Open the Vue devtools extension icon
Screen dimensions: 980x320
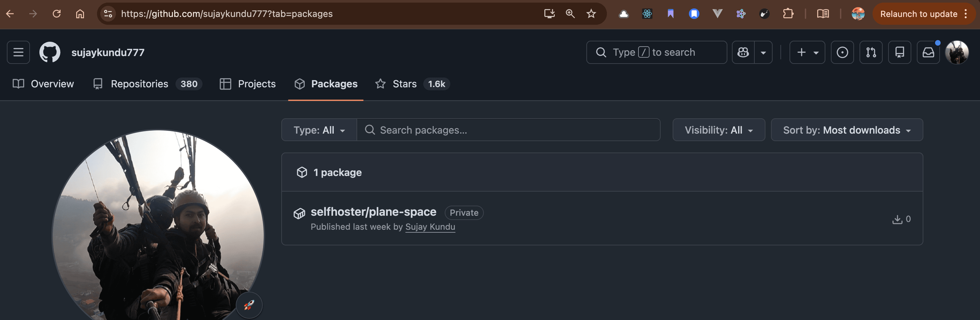click(x=718, y=14)
